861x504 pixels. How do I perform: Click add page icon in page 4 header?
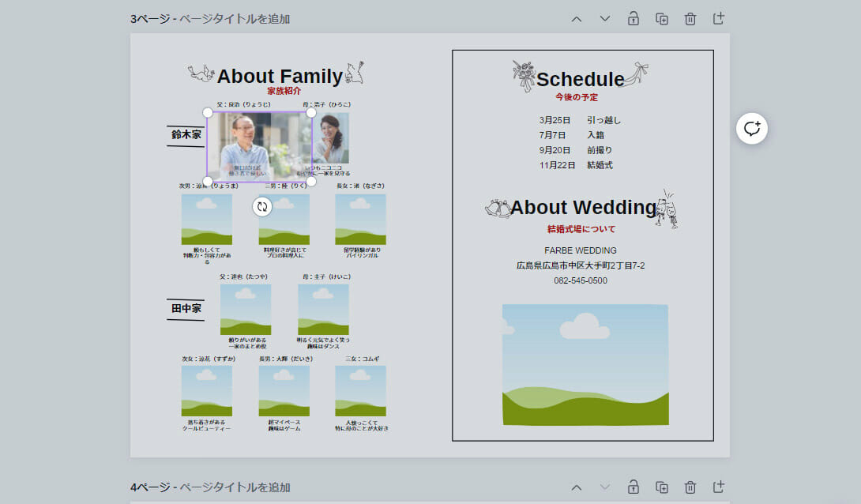718,487
